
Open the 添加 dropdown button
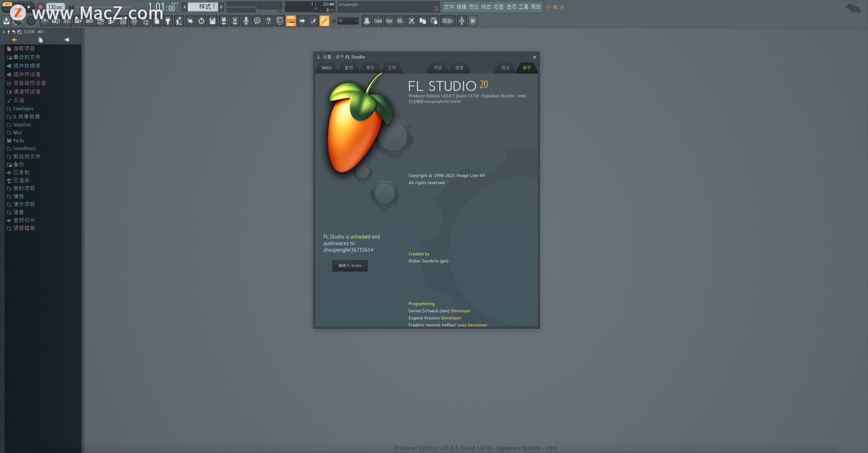448,21
